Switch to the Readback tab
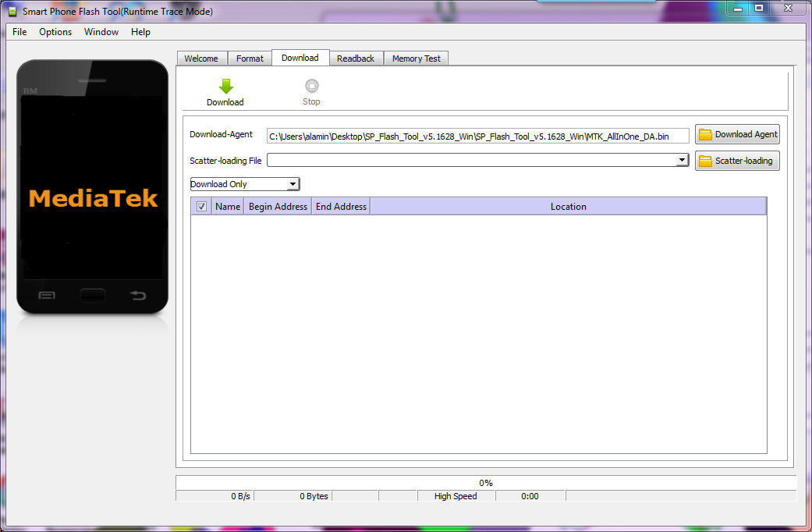Image resolution: width=812 pixels, height=532 pixels. (356, 59)
